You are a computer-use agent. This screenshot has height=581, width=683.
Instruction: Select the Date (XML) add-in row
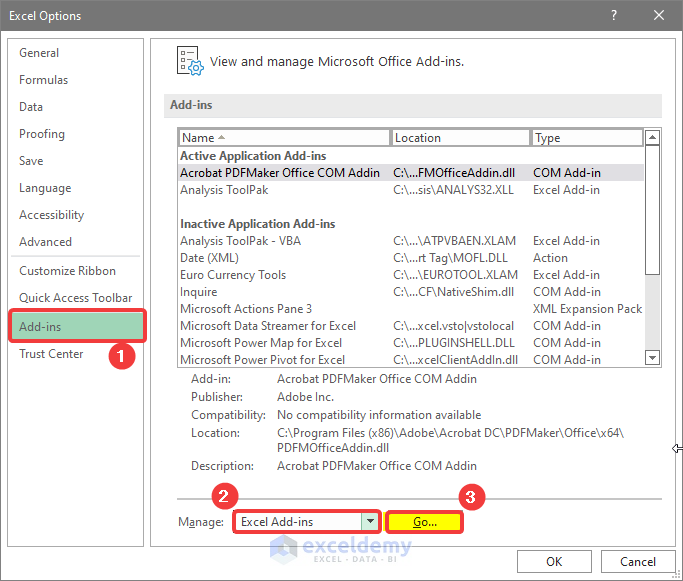[x=411, y=258]
